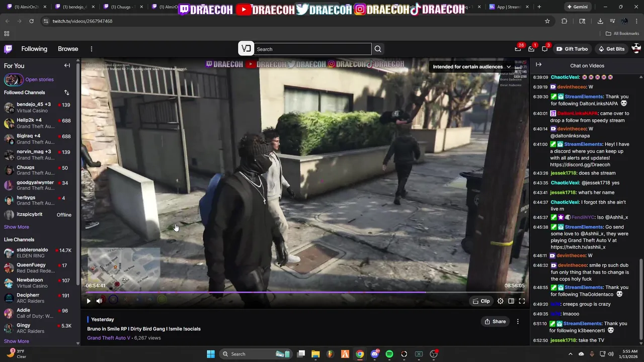This screenshot has width=644, height=362.
Task: Go to the Twitch home logo
Action: 8,49
